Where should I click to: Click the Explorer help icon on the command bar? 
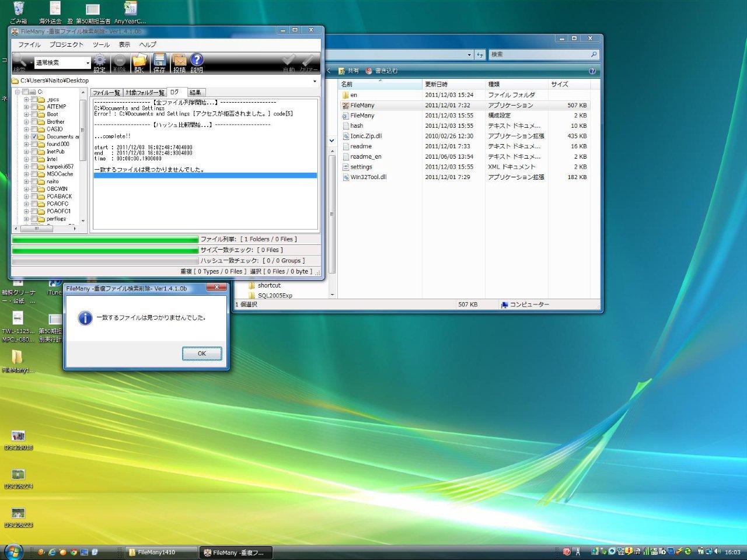click(x=592, y=71)
